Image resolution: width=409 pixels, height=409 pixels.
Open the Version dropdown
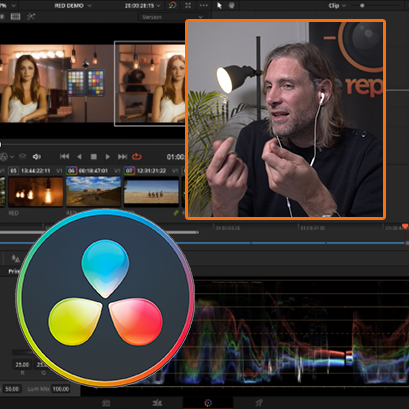pos(172,17)
